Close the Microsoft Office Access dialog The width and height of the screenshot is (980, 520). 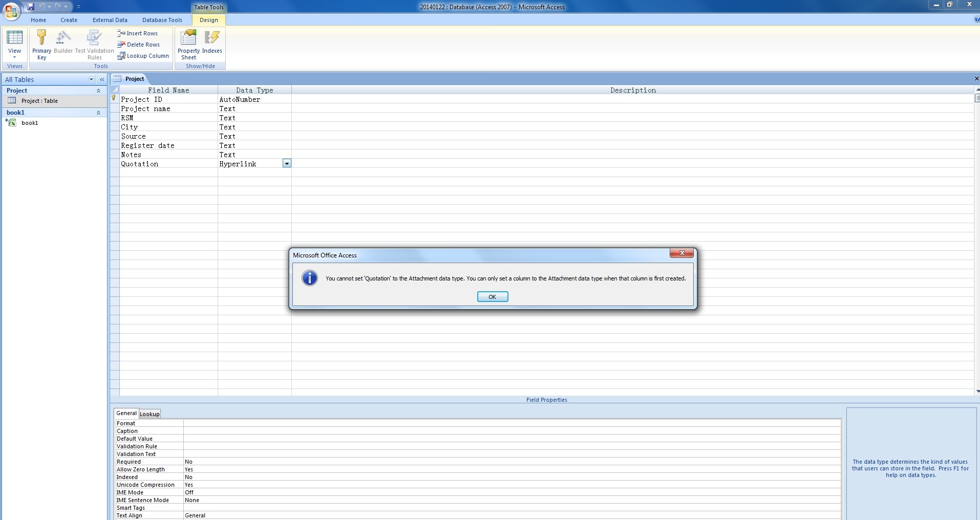click(681, 253)
